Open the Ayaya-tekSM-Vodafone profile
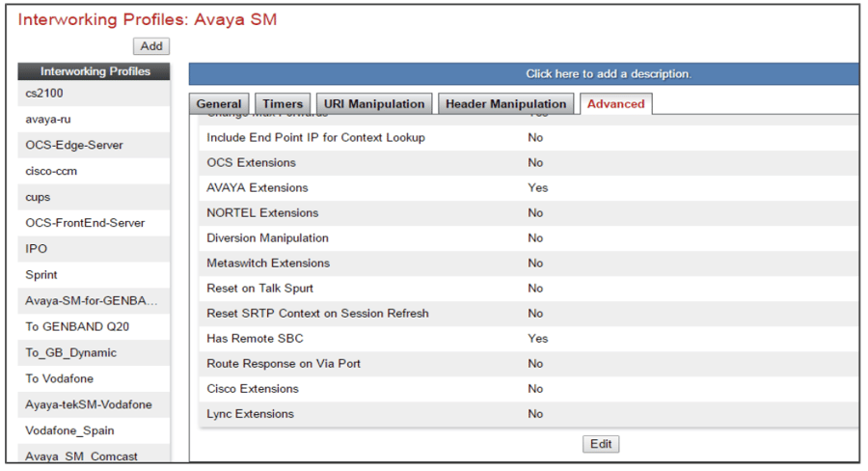Screen dimensions: 868x471 coord(94,404)
